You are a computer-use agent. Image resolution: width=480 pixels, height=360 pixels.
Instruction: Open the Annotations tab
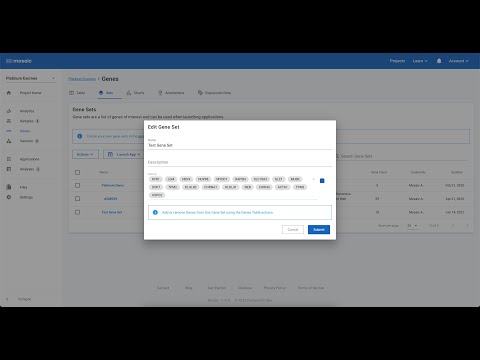tap(171, 93)
